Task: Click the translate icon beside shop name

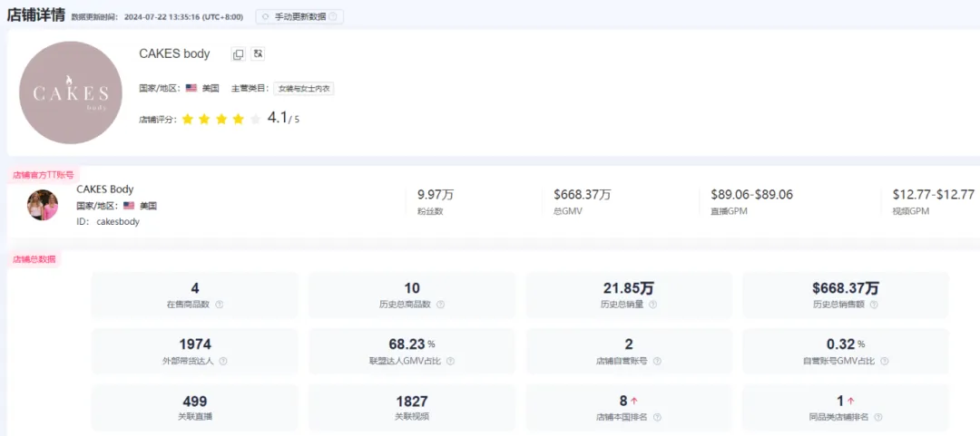Action: pos(258,54)
